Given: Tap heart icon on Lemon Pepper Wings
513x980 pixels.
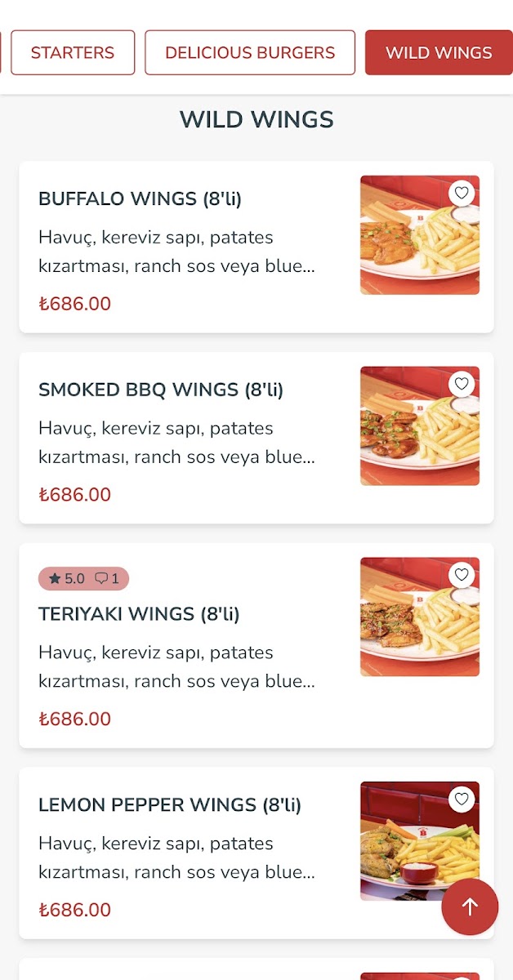Looking at the screenshot, I should coord(462,799).
